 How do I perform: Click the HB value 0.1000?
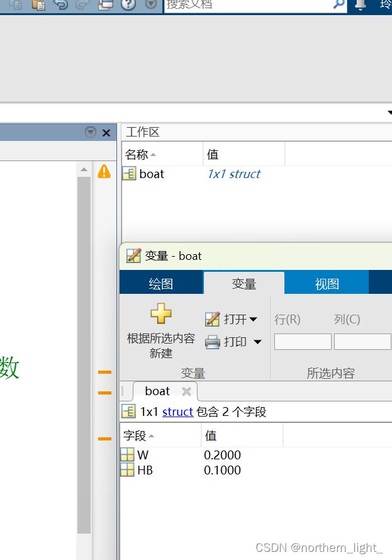[222, 471]
